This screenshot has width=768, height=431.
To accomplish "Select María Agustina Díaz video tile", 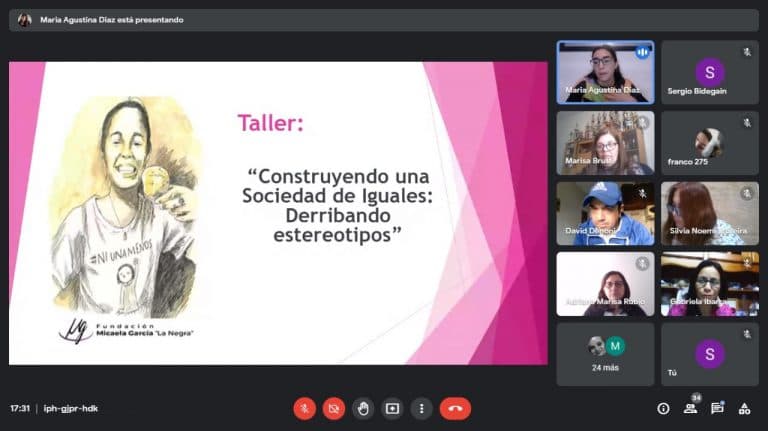I will 605,72.
